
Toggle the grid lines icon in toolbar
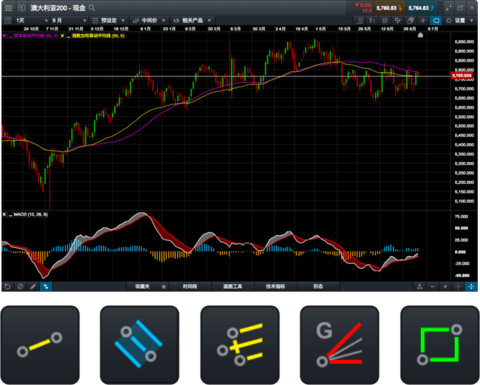coord(385,21)
